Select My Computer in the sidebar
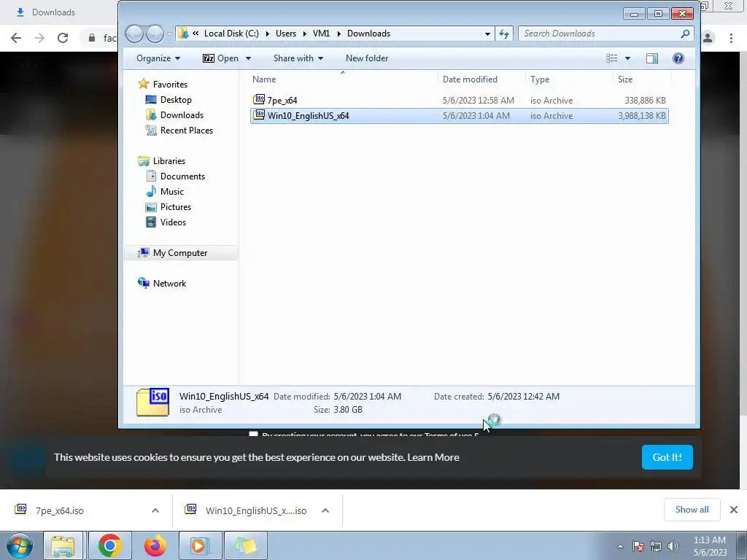The height and width of the screenshot is (560, 747). coord(180,253)
